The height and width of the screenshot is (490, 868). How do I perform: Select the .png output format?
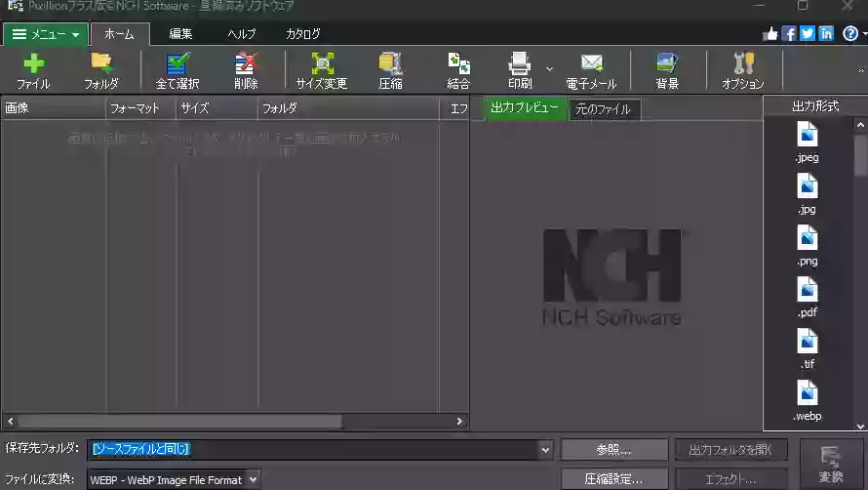pos(807,243)
